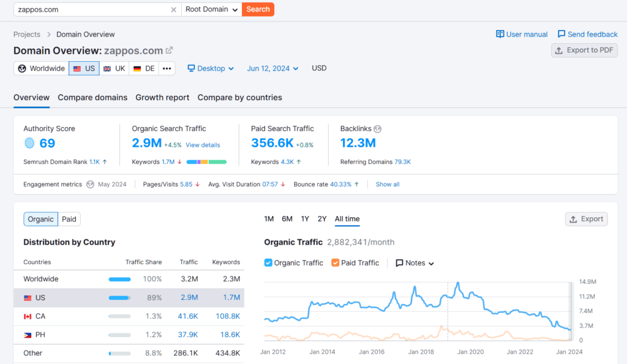Select the 2Y time range
Image resolution: width=627 pixels, height=364 pixels.
coord(322,218)
